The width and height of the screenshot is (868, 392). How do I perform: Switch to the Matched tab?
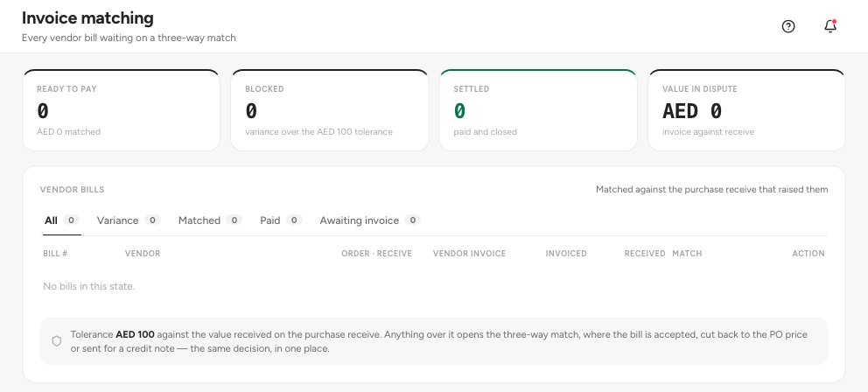[x=210, y=220]
